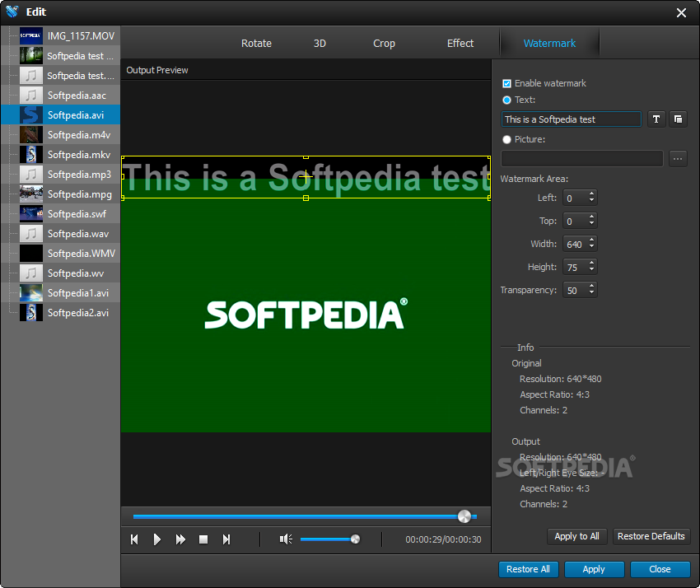Select Softpedia.avi in file list
The width and height of the screenshot is (700, 588).
pos(61,114)
